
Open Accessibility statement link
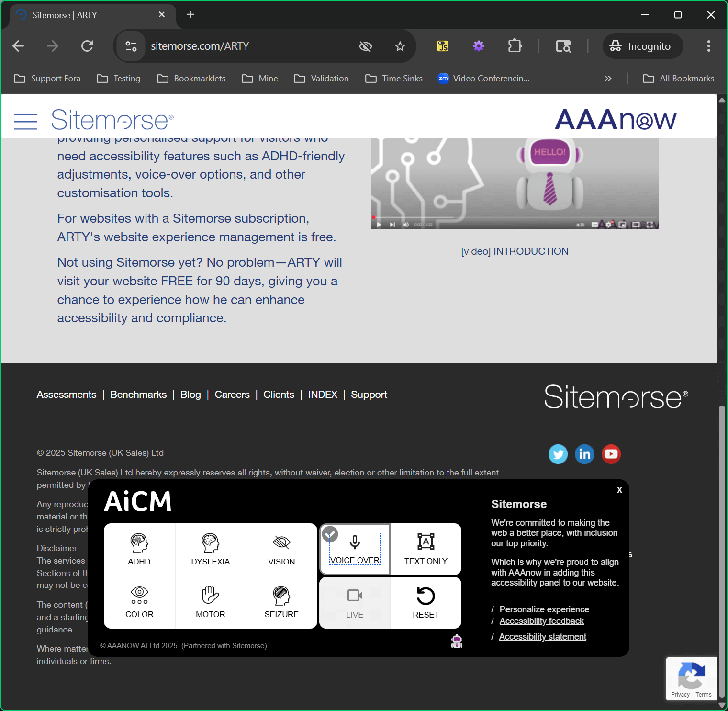pos(542,636)
